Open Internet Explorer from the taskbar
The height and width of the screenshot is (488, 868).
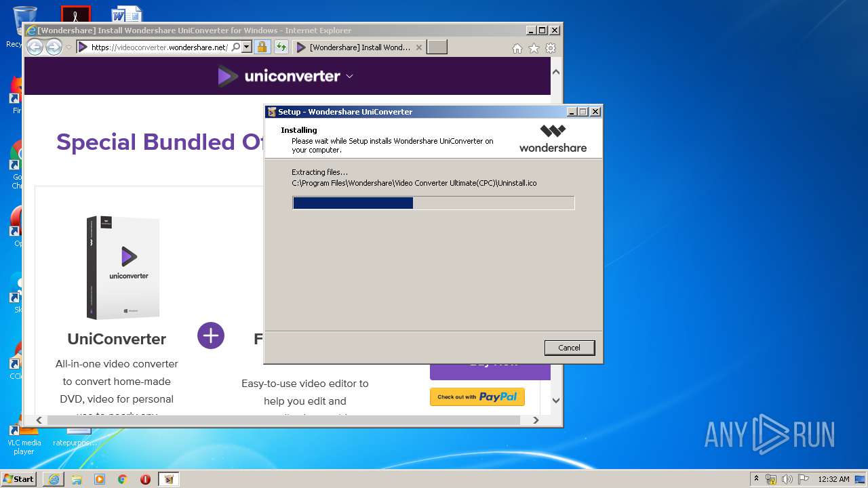coord(54,479)
